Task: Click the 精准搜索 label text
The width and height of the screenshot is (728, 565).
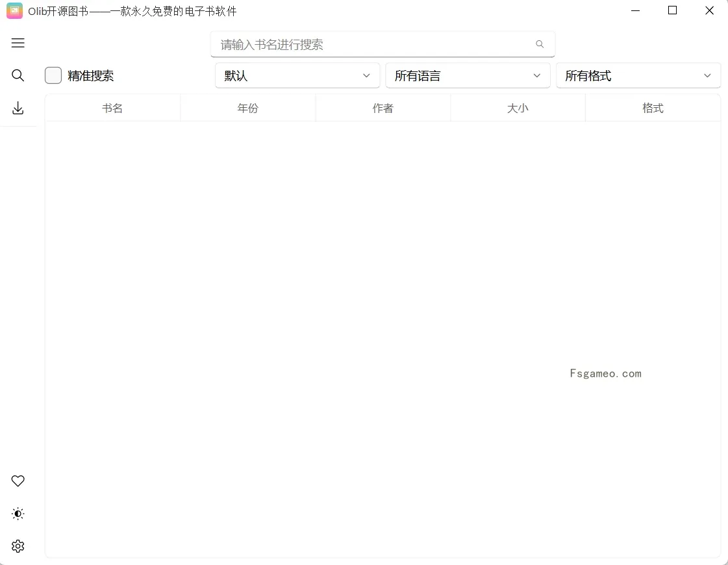Action: [90, 76]
